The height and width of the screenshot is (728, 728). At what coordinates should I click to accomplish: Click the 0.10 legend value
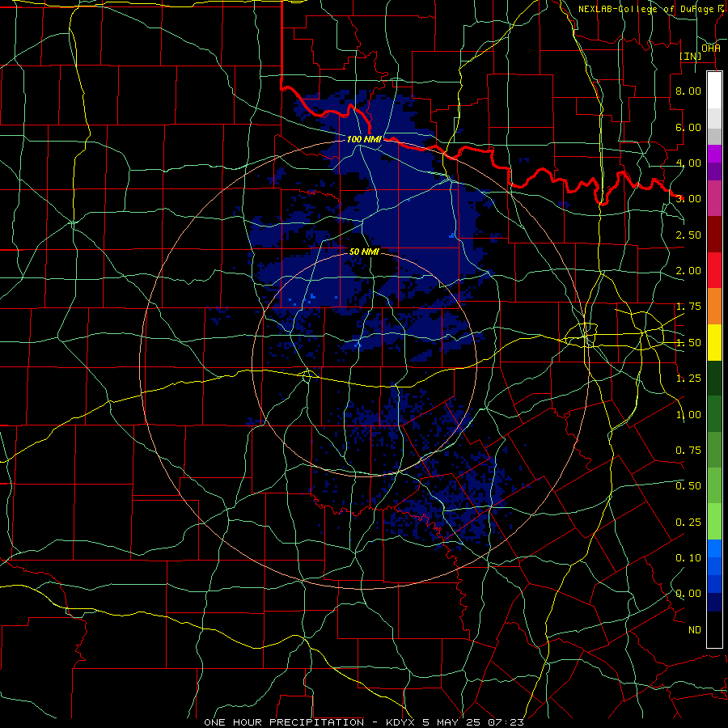click(x=688, y=558)
